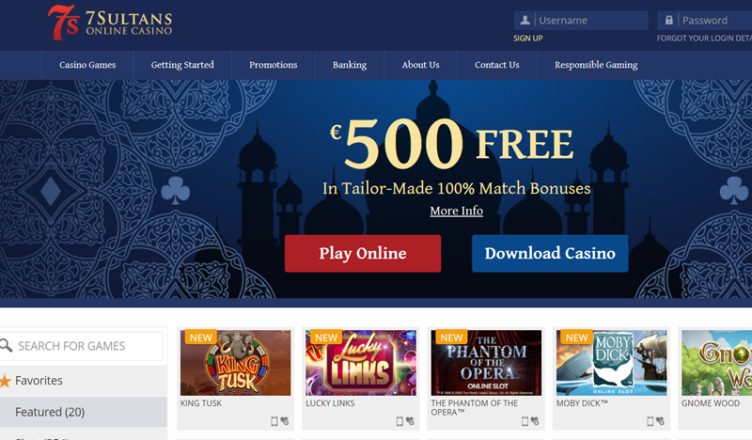Open Responsible Gaming section

[x=596, y=65]
